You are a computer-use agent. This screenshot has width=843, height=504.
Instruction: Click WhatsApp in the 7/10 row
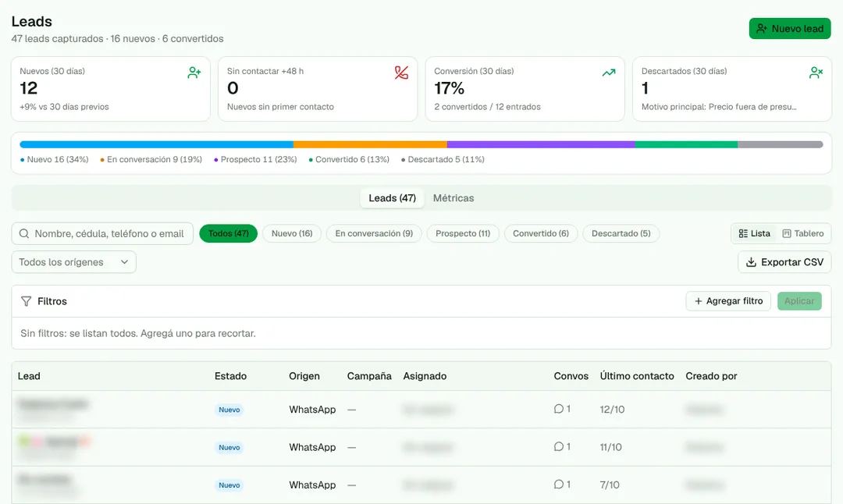pyautogui.click(x=312, y=484)
